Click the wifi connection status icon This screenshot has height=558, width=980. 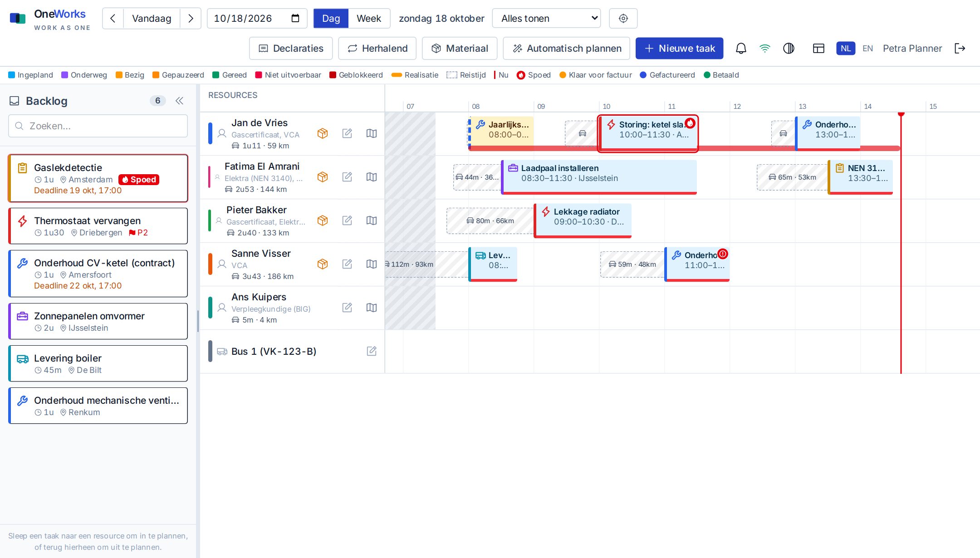point(765,49)
